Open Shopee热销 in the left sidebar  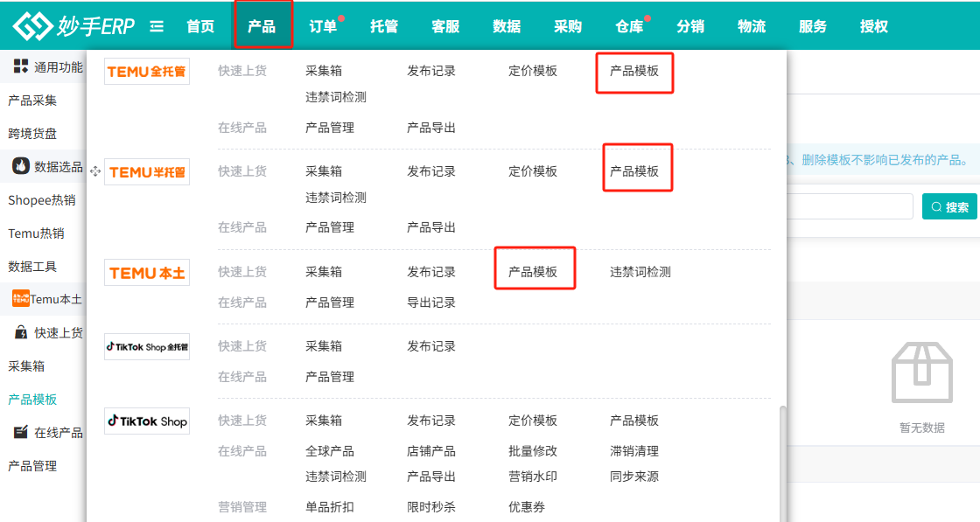42,200
